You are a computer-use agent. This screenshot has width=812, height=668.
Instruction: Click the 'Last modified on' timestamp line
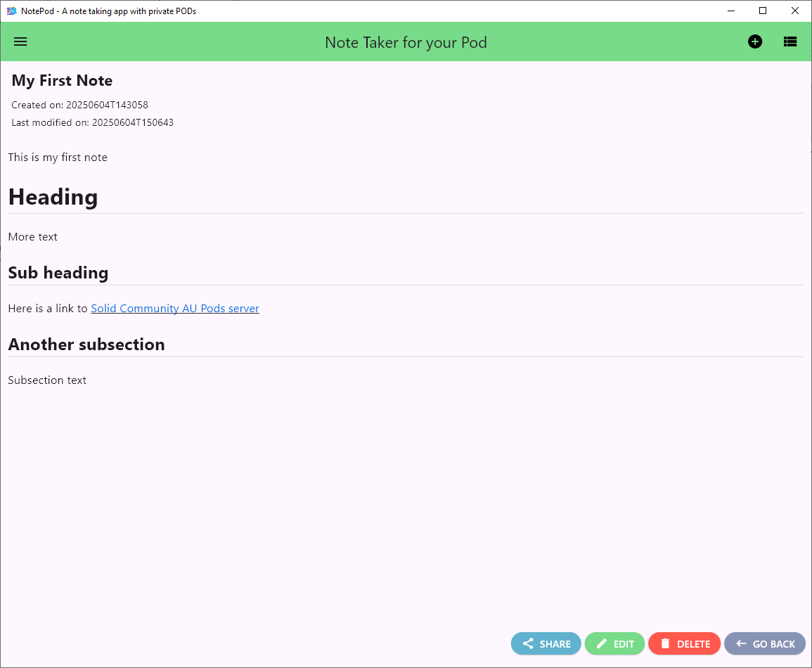click(92, 122)
